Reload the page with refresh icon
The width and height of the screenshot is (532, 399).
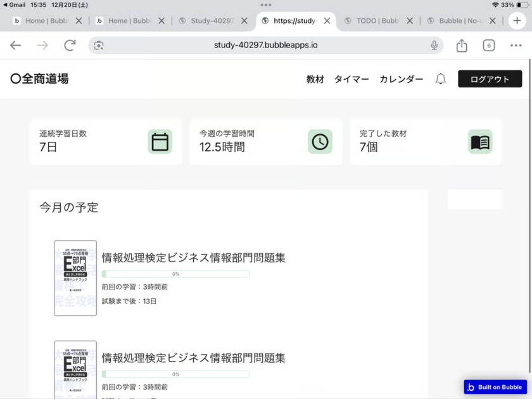70,46
